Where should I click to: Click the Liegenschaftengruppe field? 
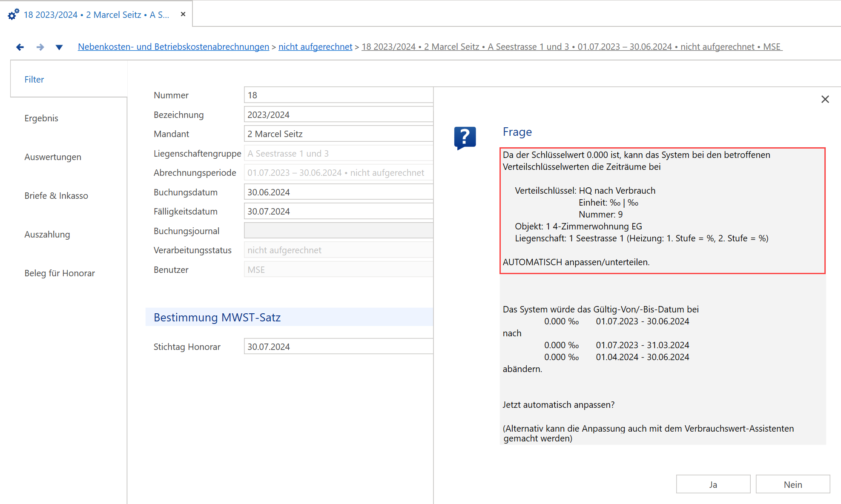click(x=339, y=153)
